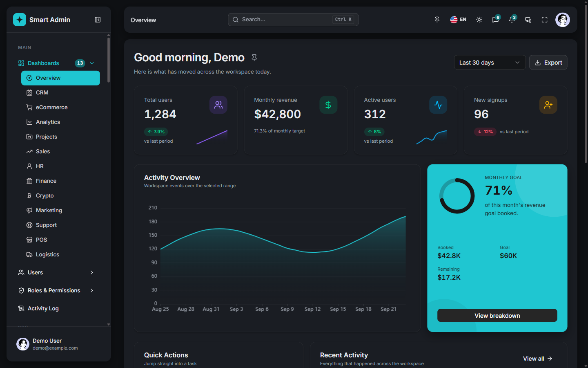The height and width of the screenshot is (368, 588).
Task: Open the Projects dashboard
Action: 60,137
